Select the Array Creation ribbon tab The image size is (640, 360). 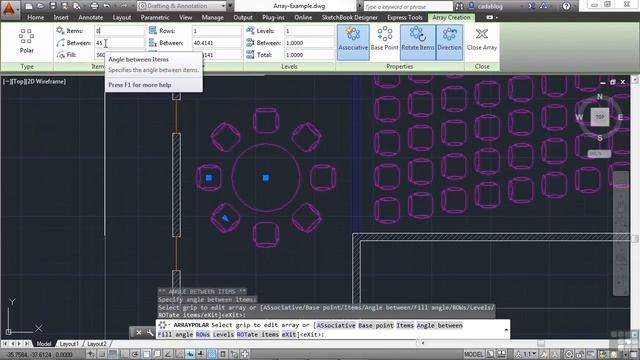[451, 18]
